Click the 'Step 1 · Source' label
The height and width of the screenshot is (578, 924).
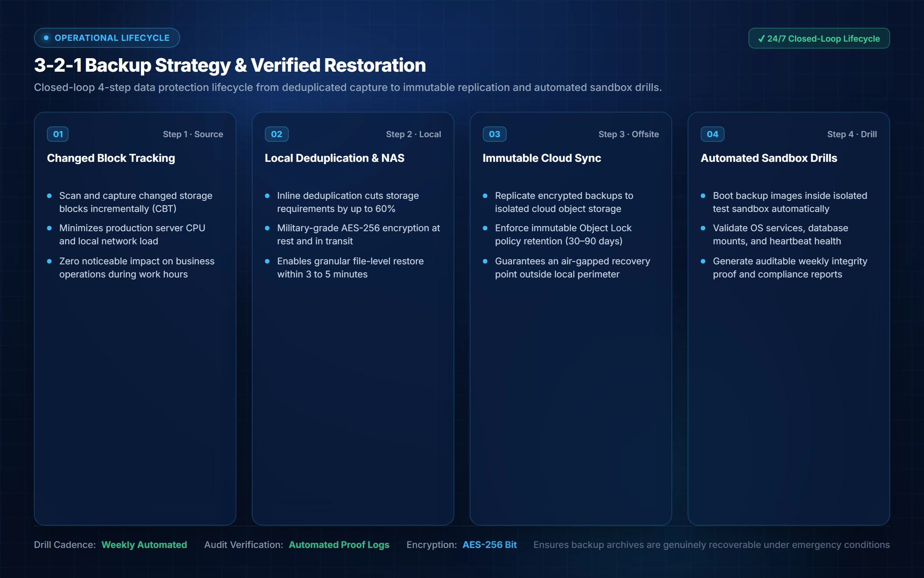point(193,134)
